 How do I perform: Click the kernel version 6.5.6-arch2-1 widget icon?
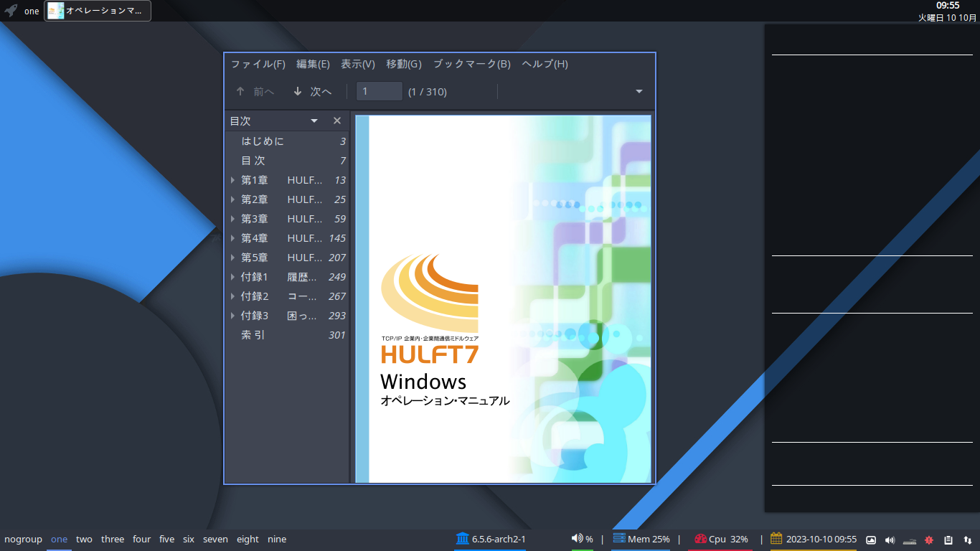[462, 539]
